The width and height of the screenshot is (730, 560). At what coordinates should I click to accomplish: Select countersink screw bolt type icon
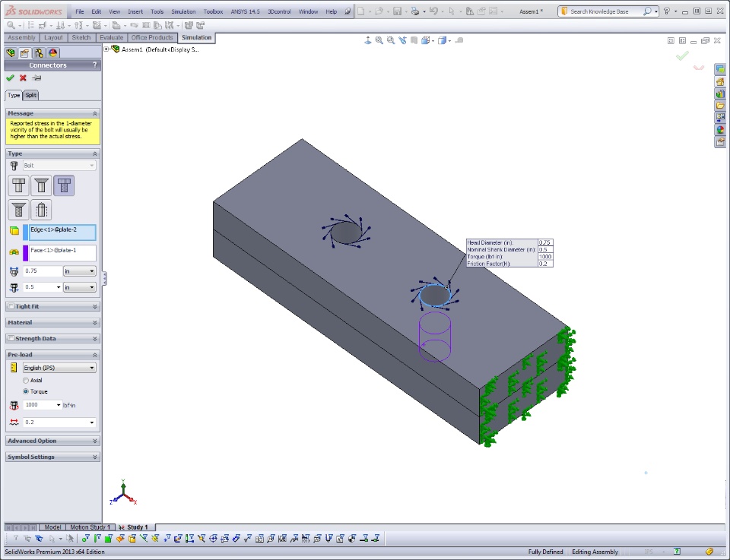(18, 209)
